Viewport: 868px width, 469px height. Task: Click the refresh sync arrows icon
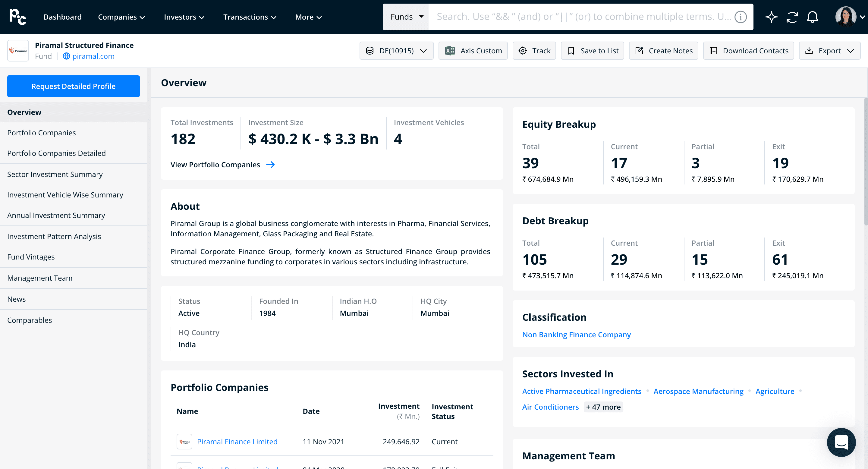tap(792, 17)
